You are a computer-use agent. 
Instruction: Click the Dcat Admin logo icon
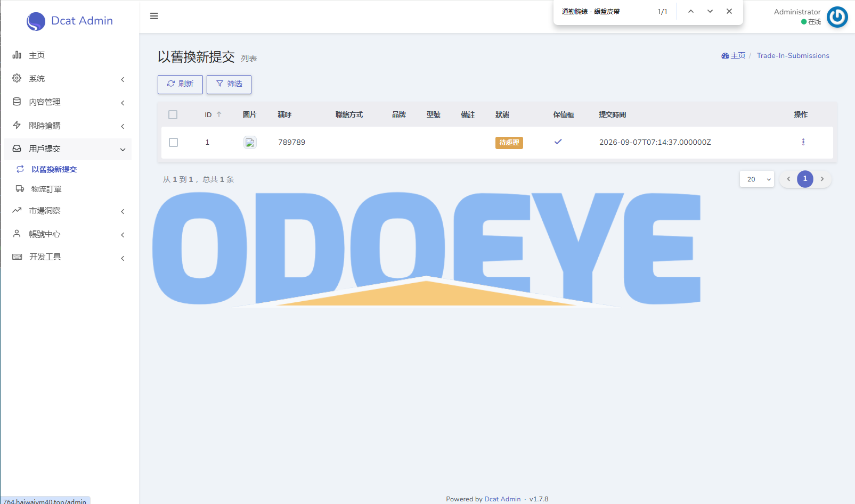point(36,21)
